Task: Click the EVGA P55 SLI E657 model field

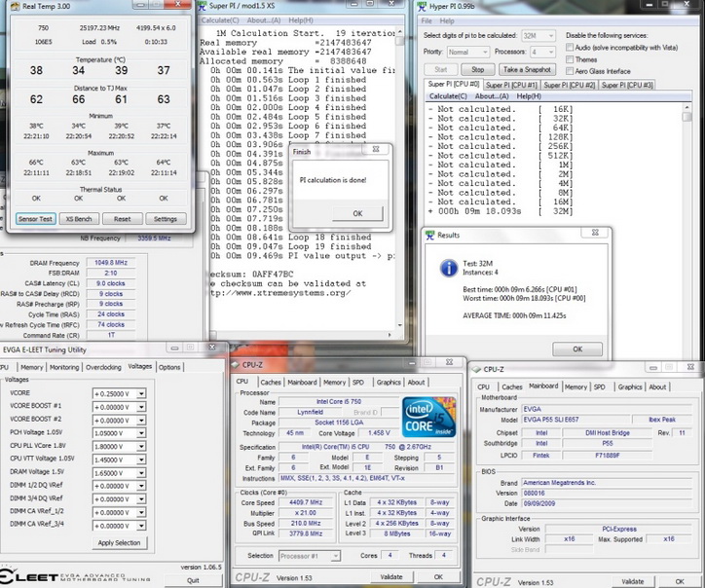Action: (x=575, y=420)
